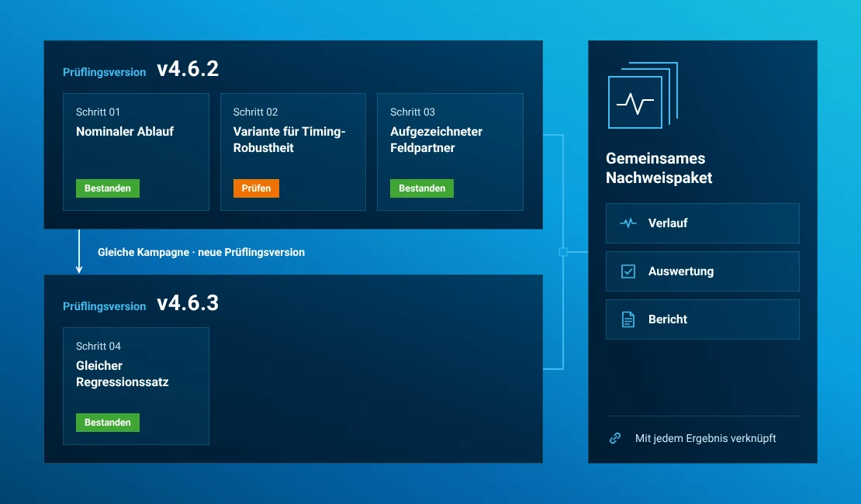Image resolution: width=861 pixels, height=504 pixels.
Task: Click the checkbox icon next to Auswertung
Action: click(628, 271)
